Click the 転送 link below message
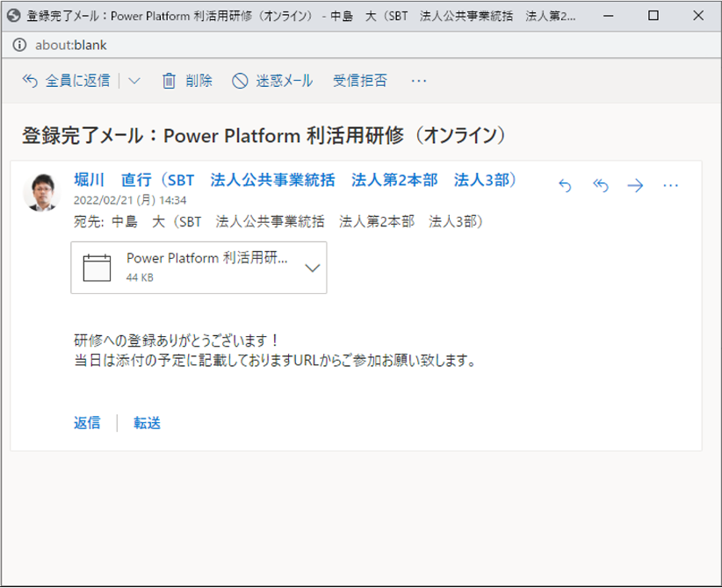 coord(147,423)
